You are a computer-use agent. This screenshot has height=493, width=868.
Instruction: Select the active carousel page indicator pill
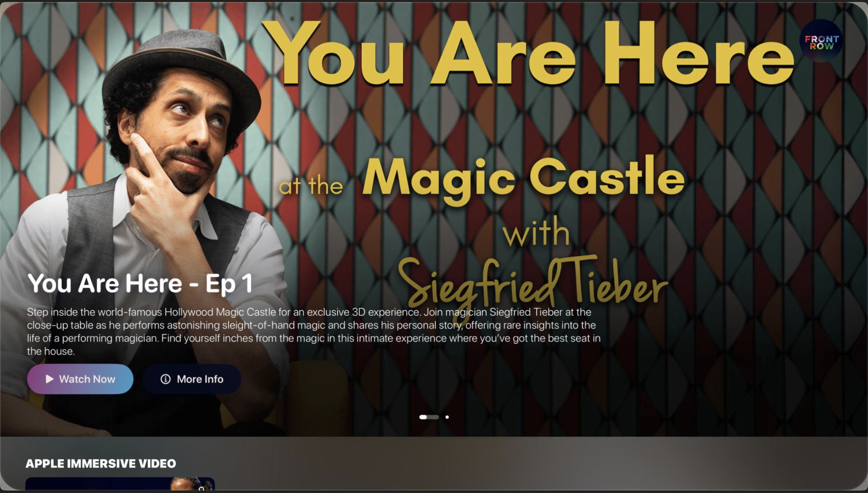tap(429, 417)
